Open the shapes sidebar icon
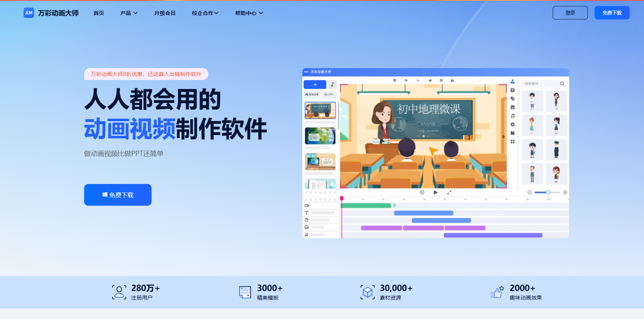644x319 pixels. point(513,99)
